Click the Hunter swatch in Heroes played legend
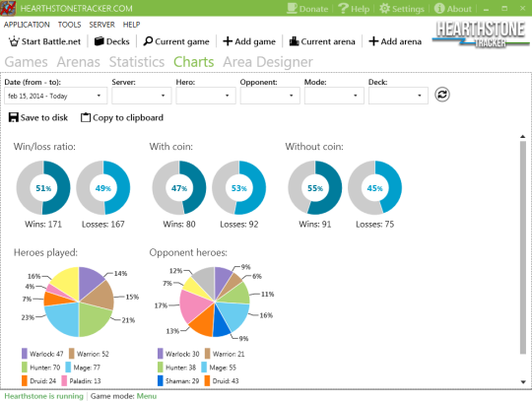The height and width of the screenshot is (403, 532). pos(25,368)
